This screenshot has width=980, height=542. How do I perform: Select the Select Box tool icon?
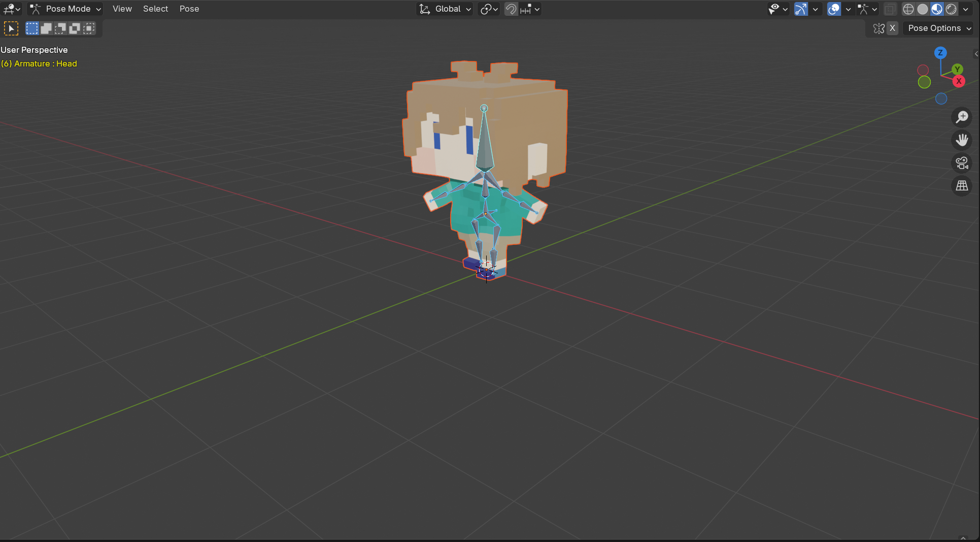(x=11, y=28)
